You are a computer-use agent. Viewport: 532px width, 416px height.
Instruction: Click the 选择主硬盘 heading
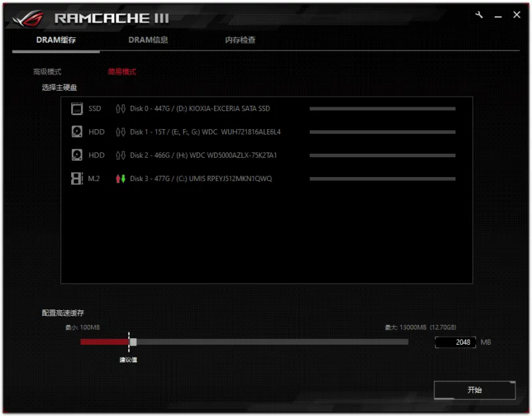point(59,87)
